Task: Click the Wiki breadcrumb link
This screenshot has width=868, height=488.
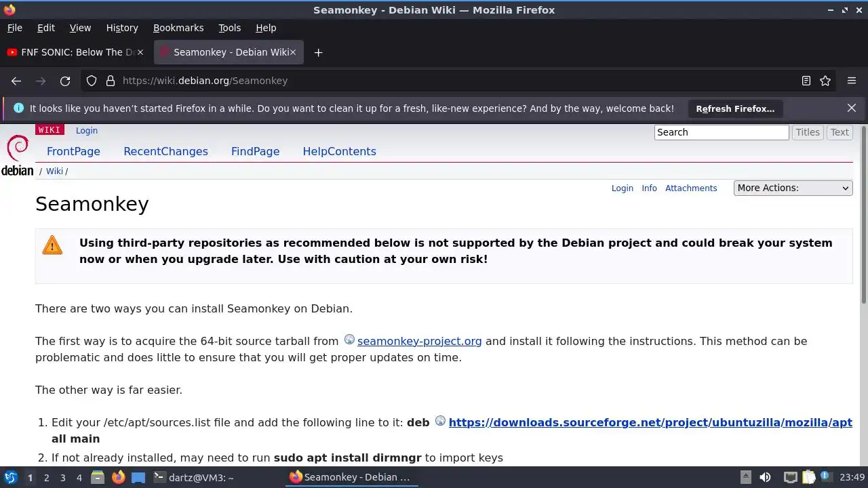Action: tap(54, 171)
